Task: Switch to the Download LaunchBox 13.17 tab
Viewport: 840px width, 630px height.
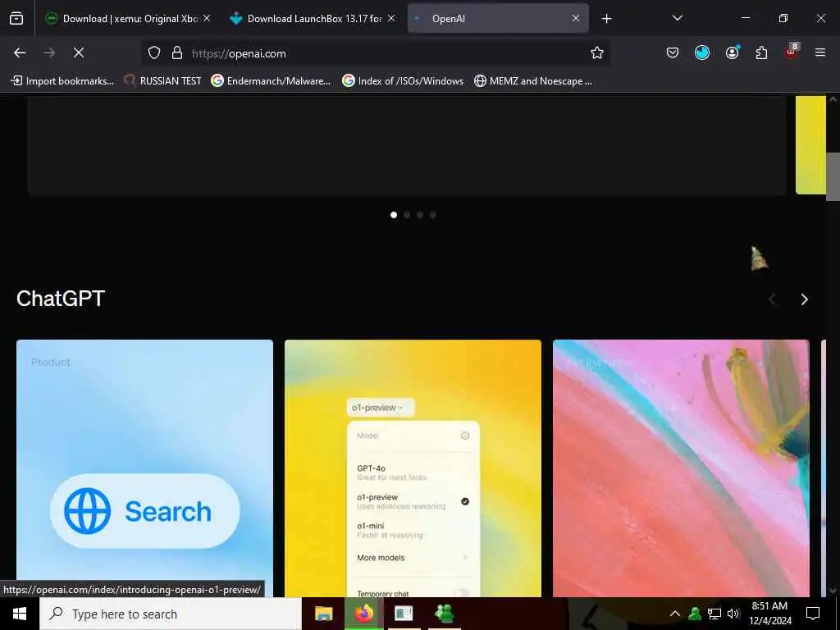Action: tap(313, 18)
